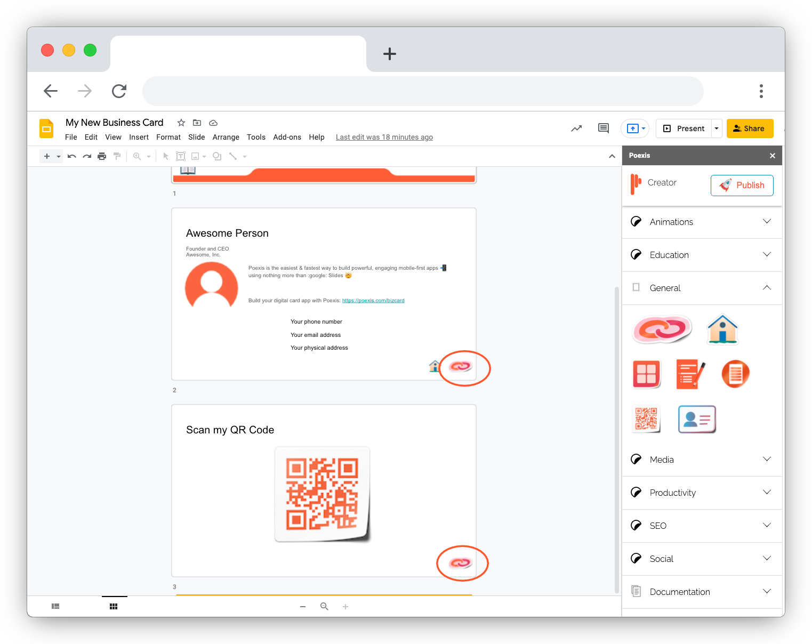Zoom in with the plus icon at bottom
The width and height of the screenshot is (812, 644).
click(345, 607)
